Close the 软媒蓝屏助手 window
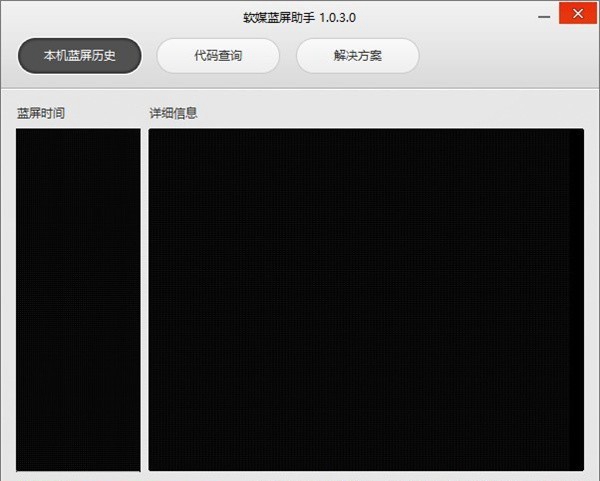Screen dimensions: 600x481 [x=577, y=14]
